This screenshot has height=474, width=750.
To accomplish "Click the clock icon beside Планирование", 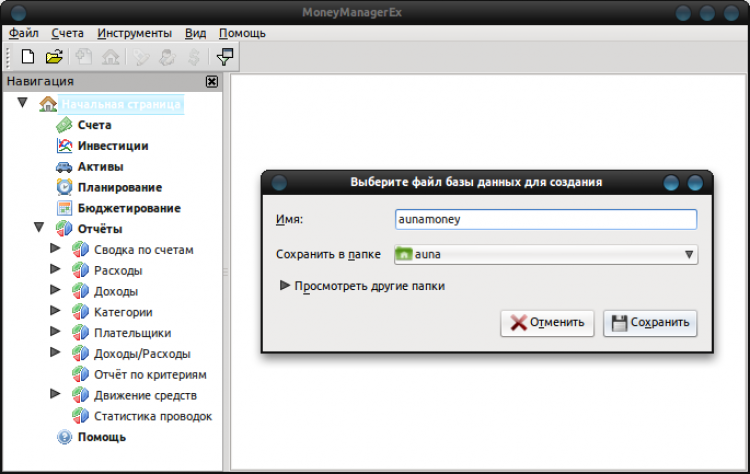I will pos(64,187).
